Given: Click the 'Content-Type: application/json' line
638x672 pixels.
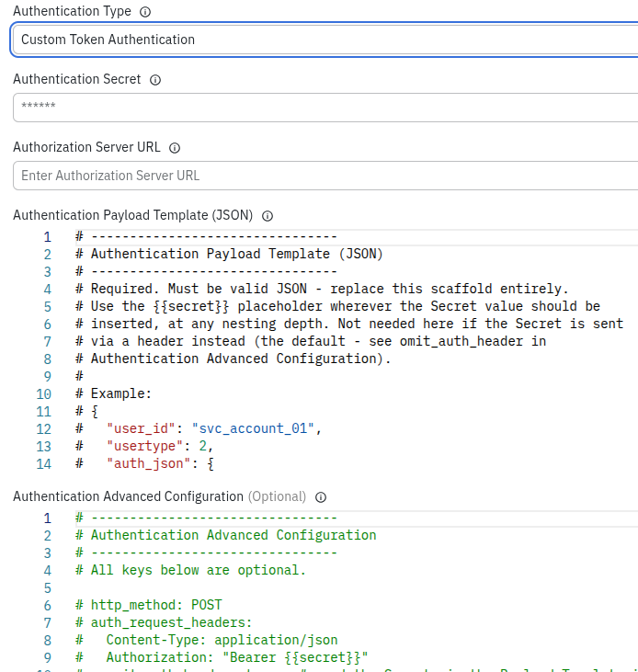Looking at the screenshot, I should point(207,641).
